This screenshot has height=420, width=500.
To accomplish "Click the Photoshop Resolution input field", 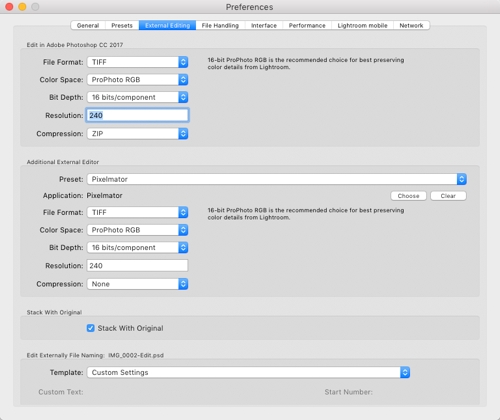I will coord(137,115).
